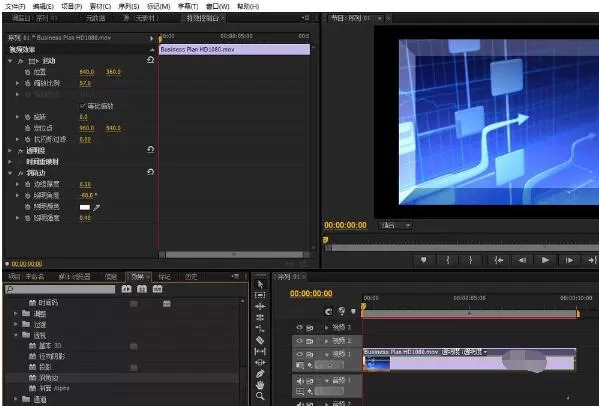Select the Track Select tool
The image size is (599, 406).
(260, 295)
